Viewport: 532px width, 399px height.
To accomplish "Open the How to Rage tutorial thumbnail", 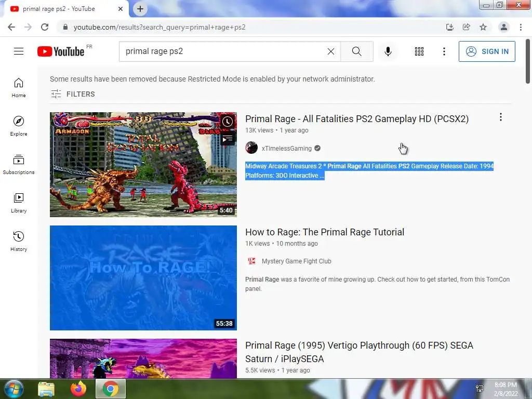I will pyautogui.click(x=143, y=278).
